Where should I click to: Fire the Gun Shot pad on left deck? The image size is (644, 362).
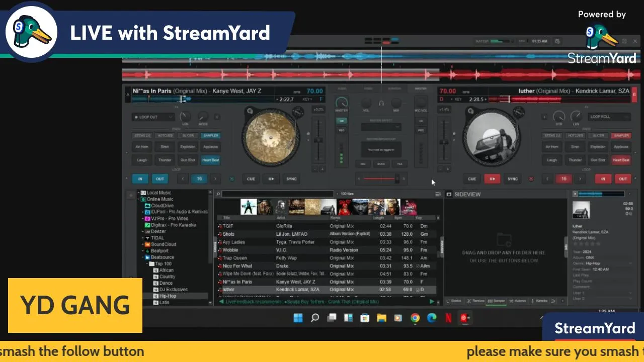188,160
